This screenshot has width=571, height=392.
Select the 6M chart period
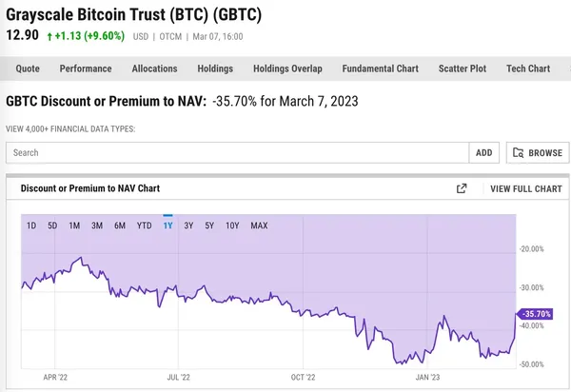coord(120,225)
